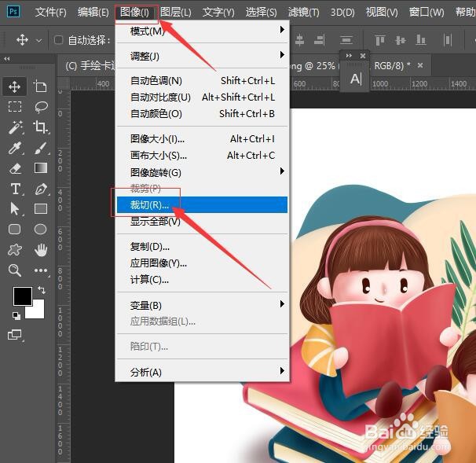The height and width of the screenshot is (463, 476).
Task: Select the Artboard tool
Action: point(40,86)
